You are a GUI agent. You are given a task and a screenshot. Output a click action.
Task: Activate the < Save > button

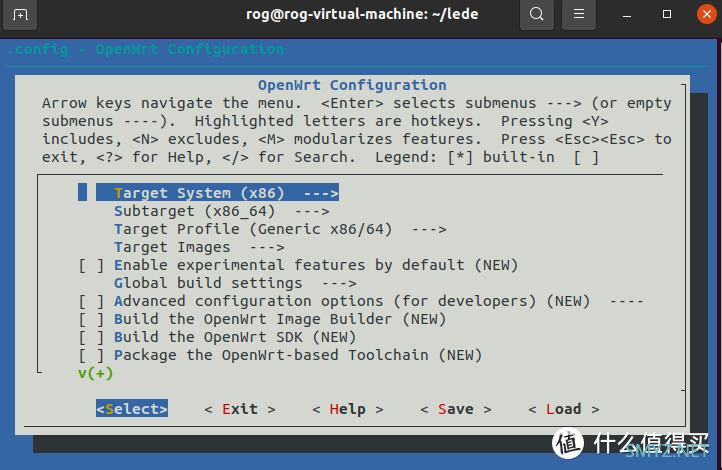click(x=455, y=409)
